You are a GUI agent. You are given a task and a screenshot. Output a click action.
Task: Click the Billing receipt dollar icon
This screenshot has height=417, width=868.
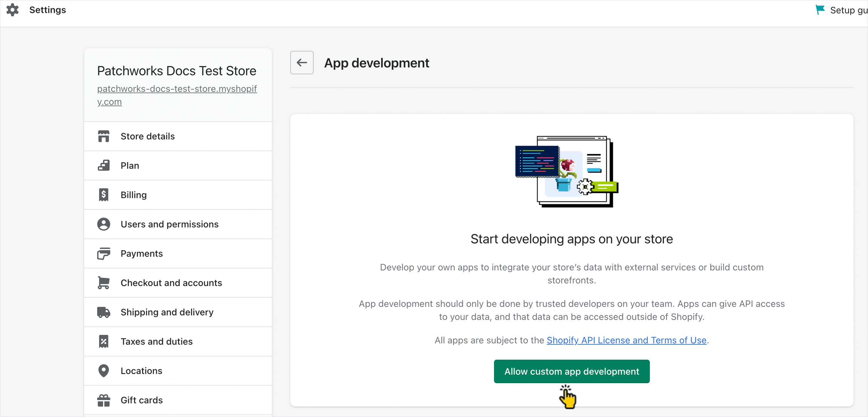[x=104, y=195]
